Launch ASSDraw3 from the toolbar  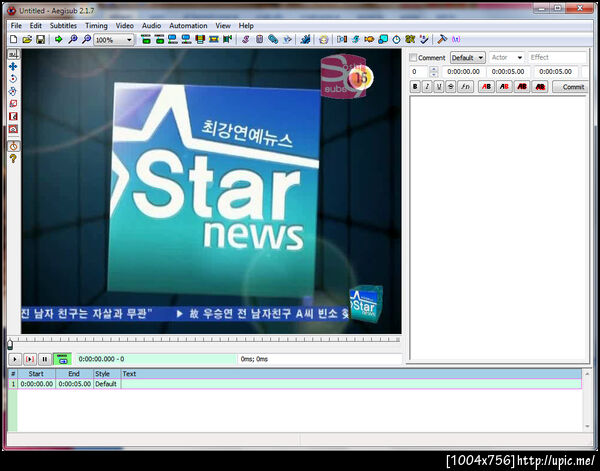[324, 39]
